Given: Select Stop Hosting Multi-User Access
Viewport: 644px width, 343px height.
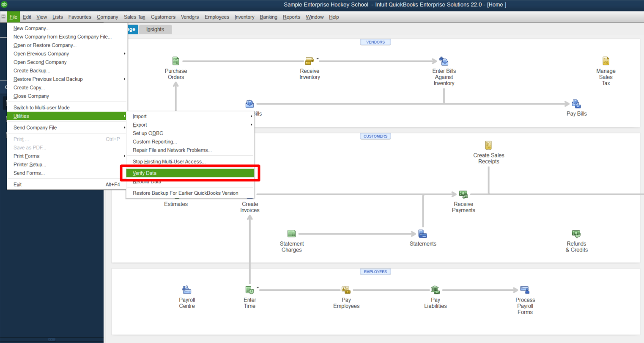Looking at the screenshot, I should [190, 162].
